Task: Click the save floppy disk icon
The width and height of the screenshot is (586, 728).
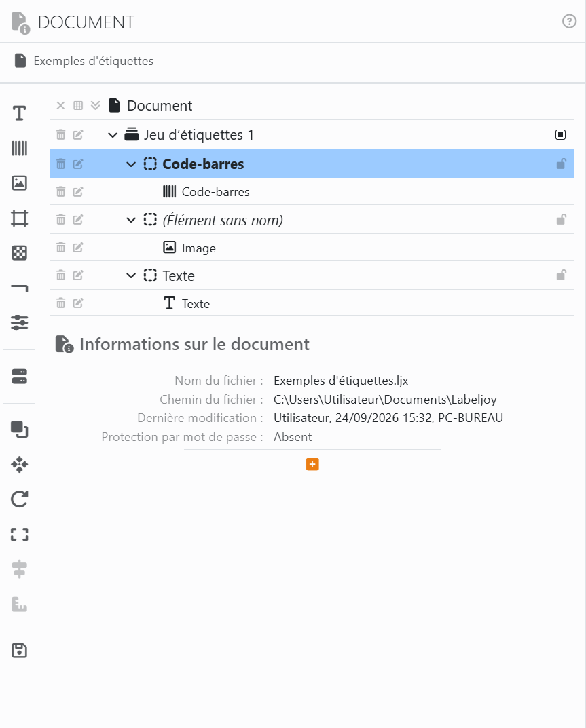Action: point(19,650)
